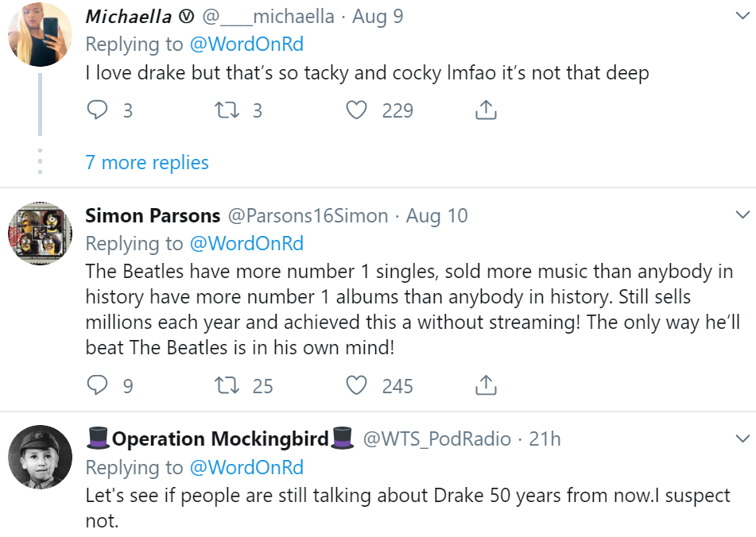
Task: Share Simon Parsons' tweet
Action: click(x=486, y=385)
